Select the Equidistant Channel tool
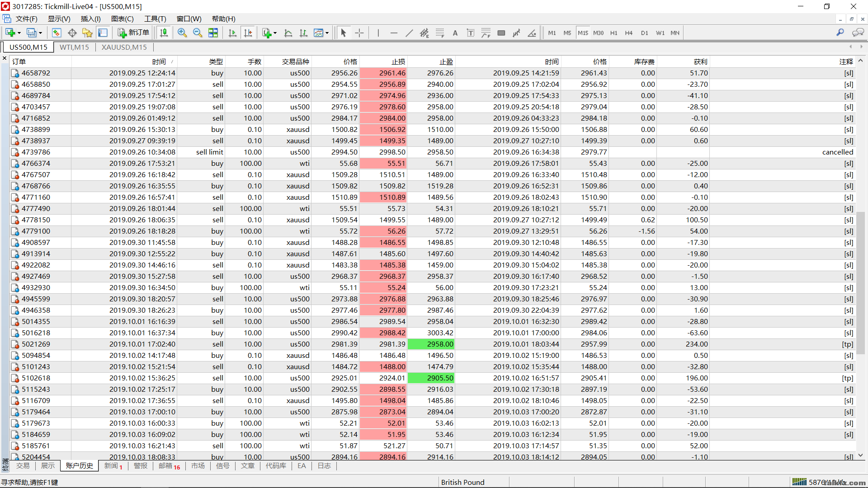Image resolution: width=868 pixels, height=488 pixels. click(424, 33)
